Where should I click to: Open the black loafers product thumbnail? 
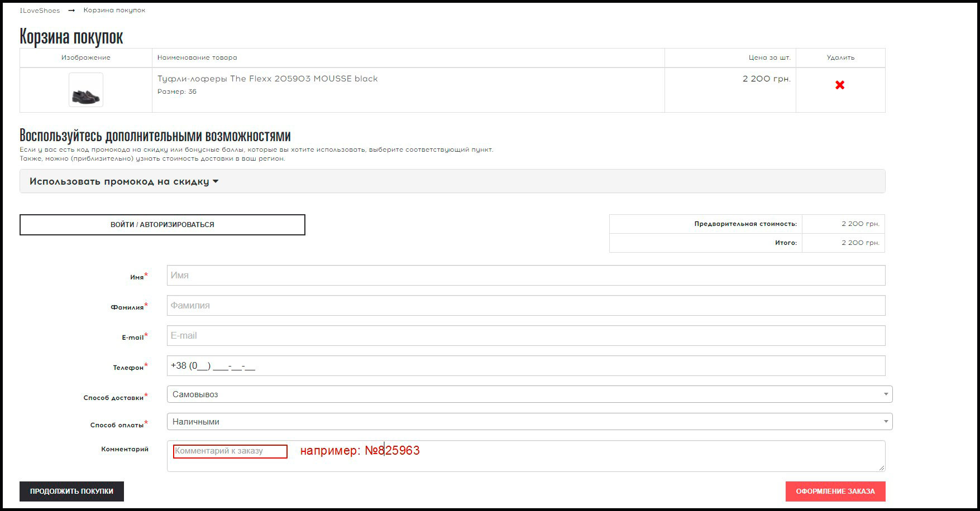[x=86, y=90]
